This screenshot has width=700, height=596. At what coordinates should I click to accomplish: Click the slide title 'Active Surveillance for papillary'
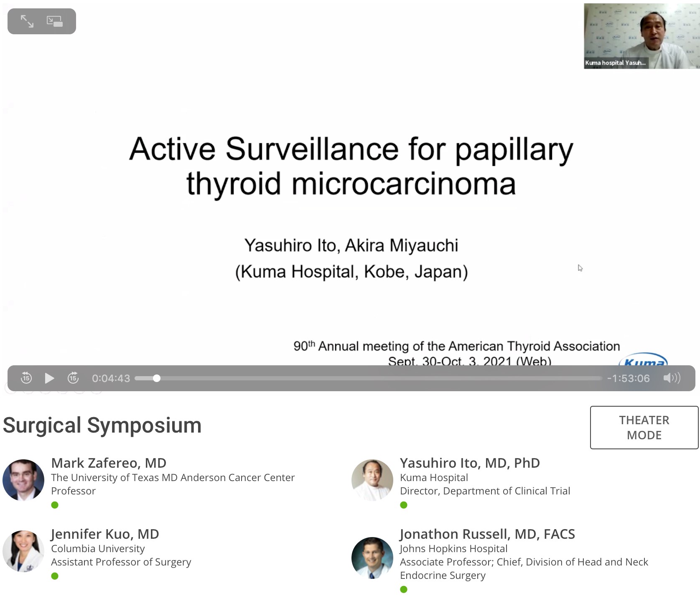click(351, 149)
